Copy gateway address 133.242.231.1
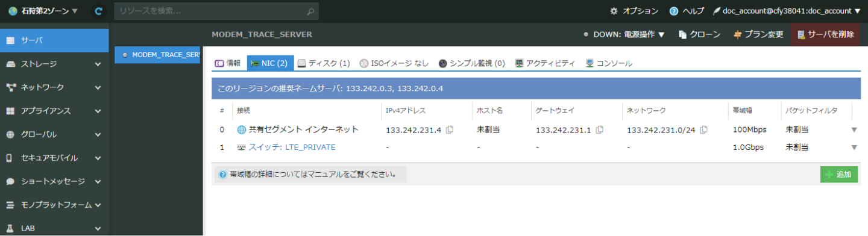This screenshot has width=868, height=236. pyautogui.click(x=599, y=129)
